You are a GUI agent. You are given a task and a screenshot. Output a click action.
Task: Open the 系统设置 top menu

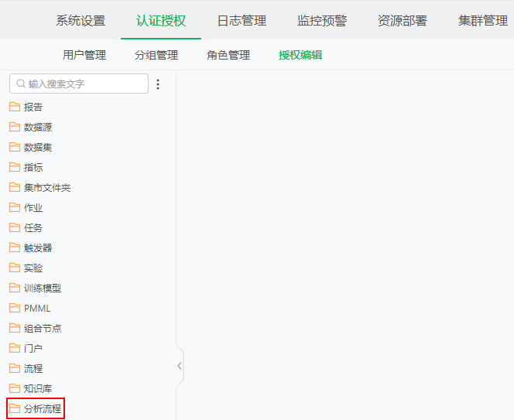pos(81,21)
